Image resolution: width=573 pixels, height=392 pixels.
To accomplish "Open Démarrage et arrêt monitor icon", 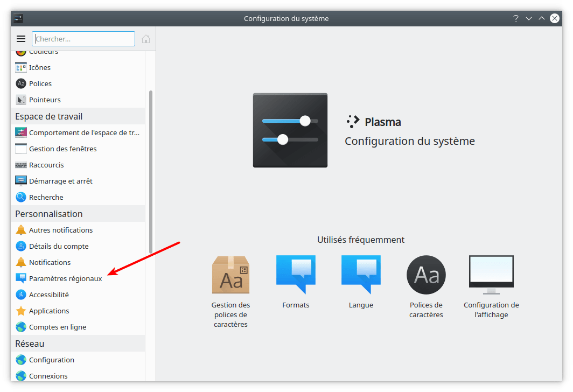I will [21, 181].
